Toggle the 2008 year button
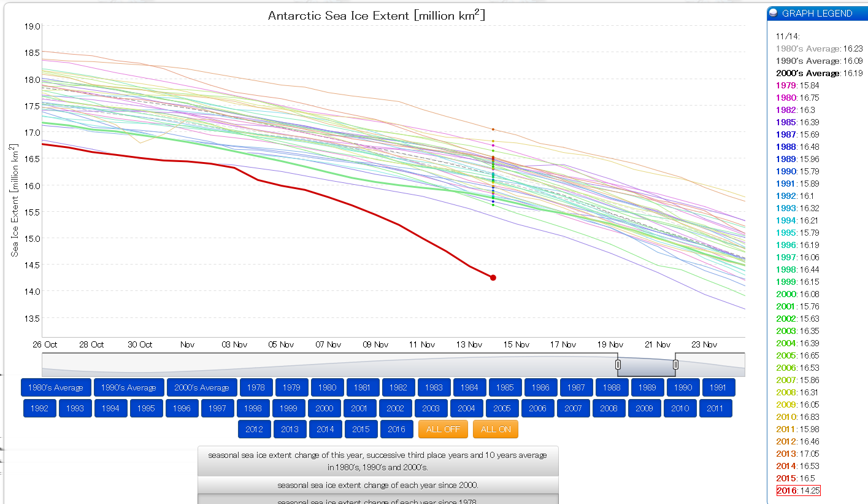 coord(609,408)
